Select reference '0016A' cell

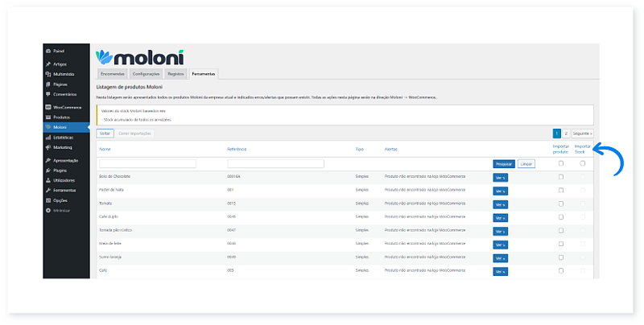[233, 176]
